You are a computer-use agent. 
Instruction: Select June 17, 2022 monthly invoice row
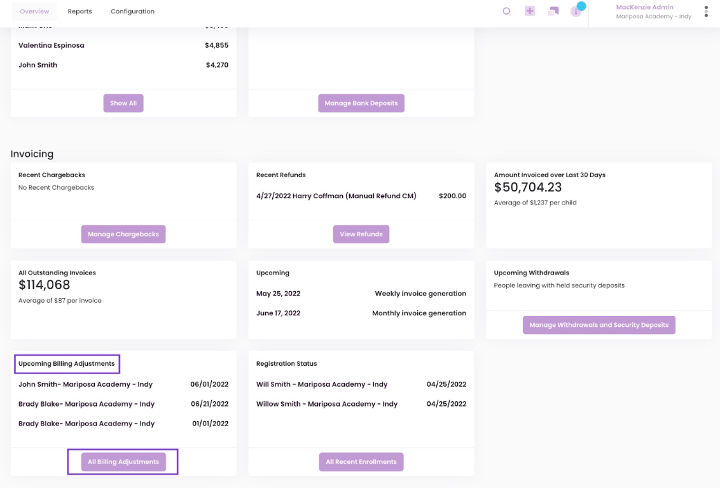point(361,314)
